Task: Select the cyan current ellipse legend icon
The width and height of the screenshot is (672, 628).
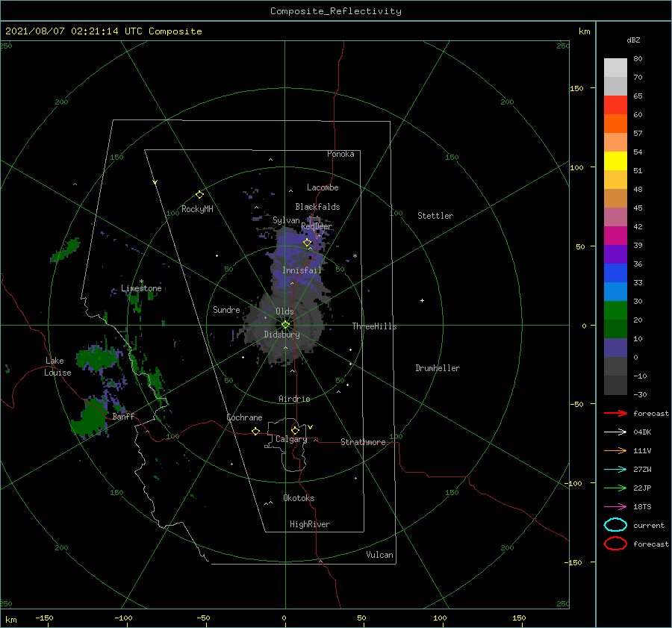Action: (615, 525)
